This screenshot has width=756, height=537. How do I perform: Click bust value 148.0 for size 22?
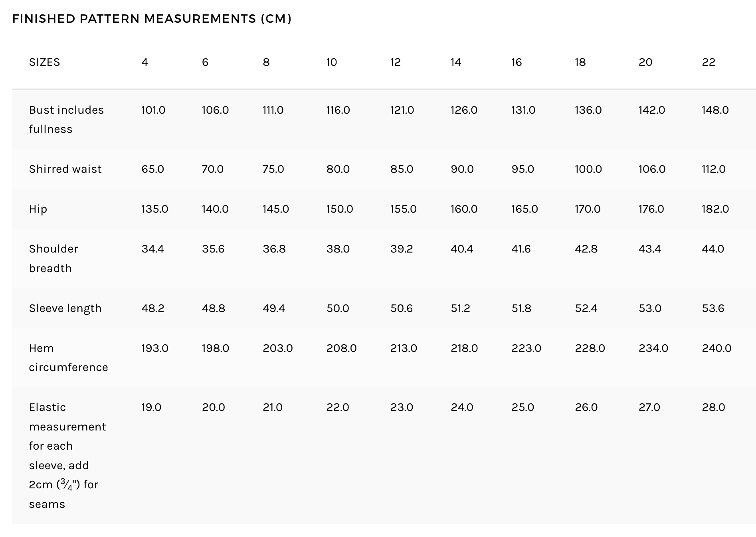[715, 110]
